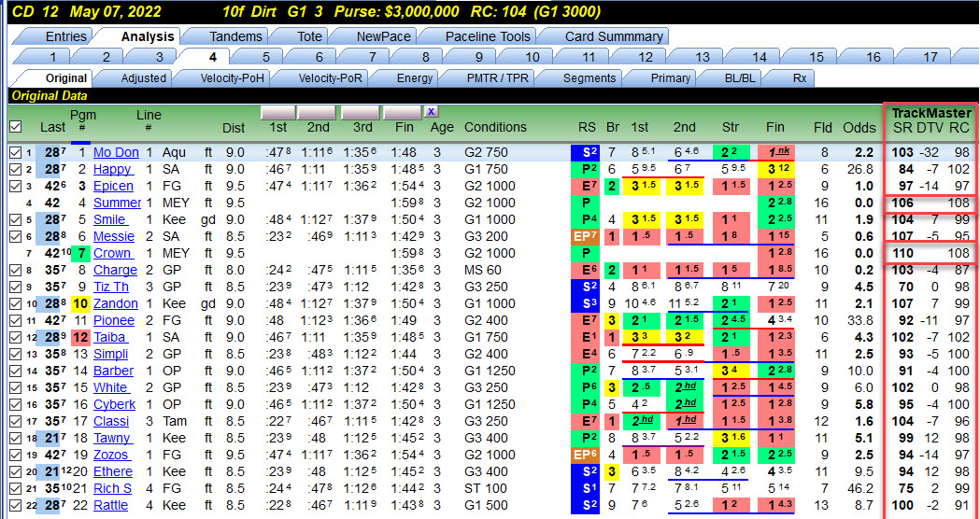Open the Mo Don horse link
The image size is (980, 519).
pyautogui.click(x=116, y=152)
